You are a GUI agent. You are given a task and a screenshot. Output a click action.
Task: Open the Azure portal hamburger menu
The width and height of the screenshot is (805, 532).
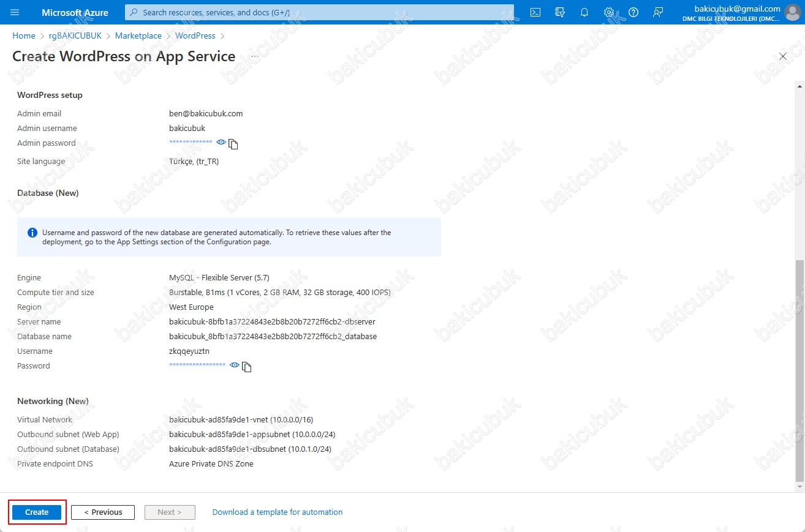(15, 12)
